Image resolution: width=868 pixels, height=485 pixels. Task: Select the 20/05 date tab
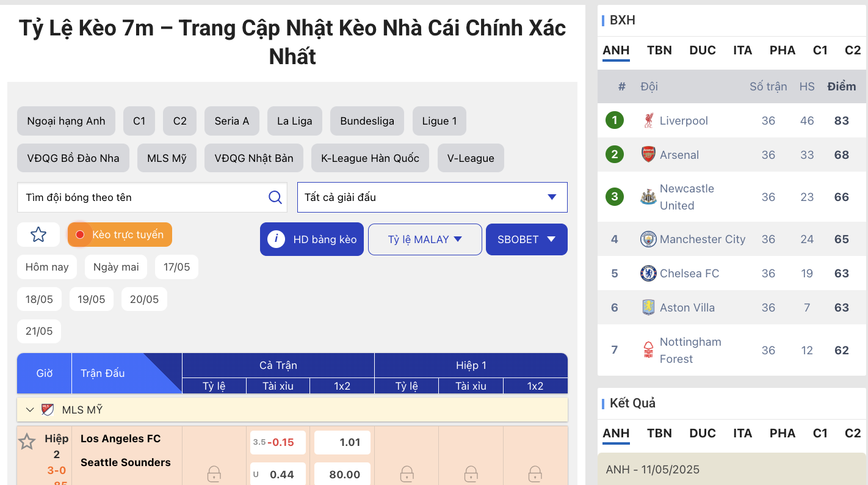[x=144, y=299]
